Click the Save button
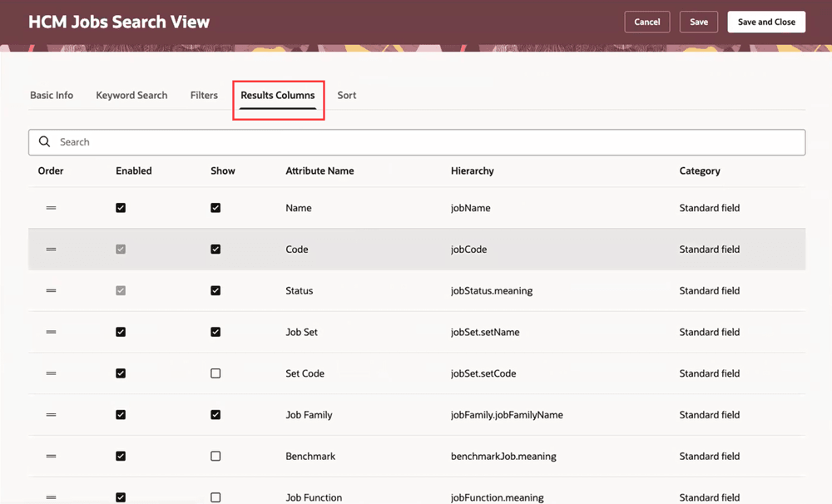The height and width of the screenshot is (504, 832). 699,22
